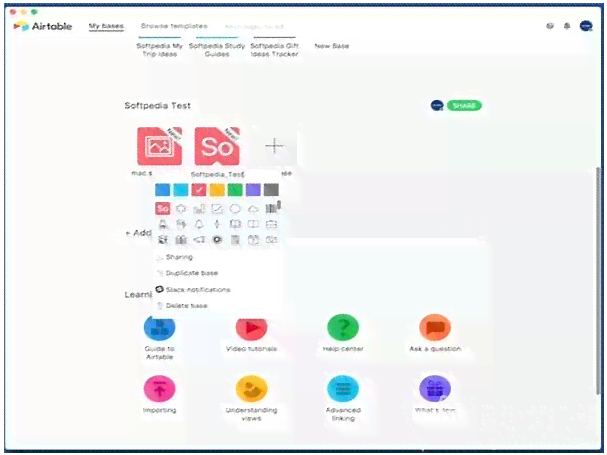The image size is (607, 455).
Task: Select the speech bubble icon in the picker
Action: click(x=235, y=209)
